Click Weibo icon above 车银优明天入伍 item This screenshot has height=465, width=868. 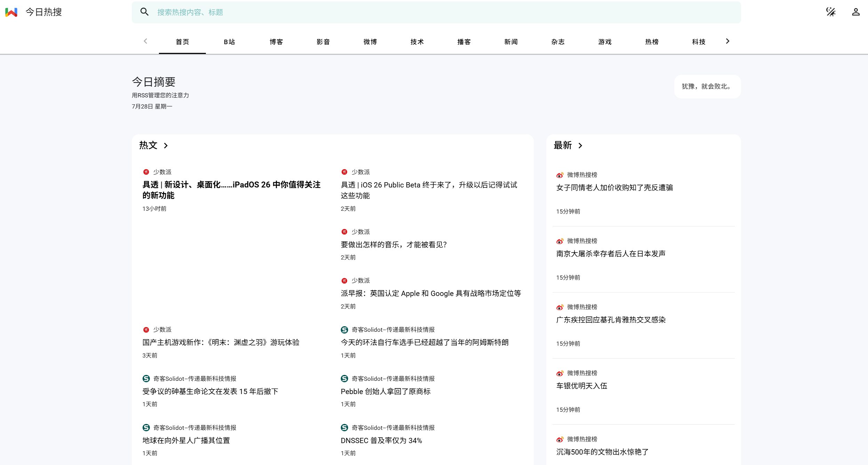click(x=560, y=373)
